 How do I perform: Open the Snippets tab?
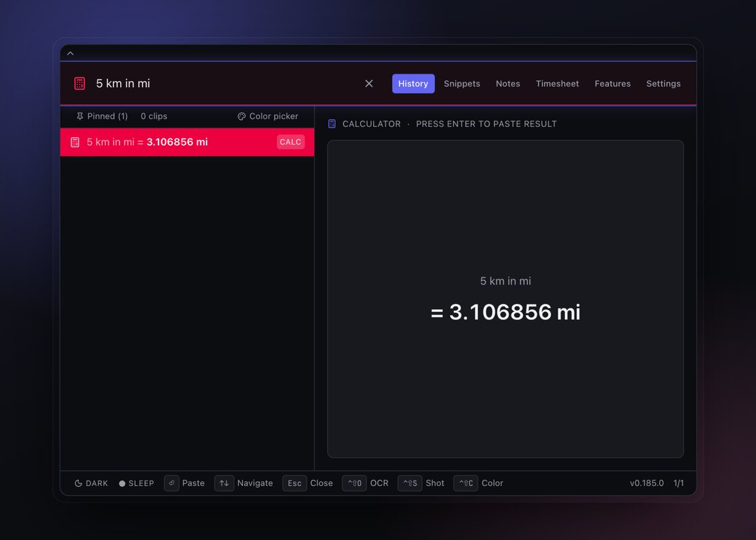coord(462,84)
